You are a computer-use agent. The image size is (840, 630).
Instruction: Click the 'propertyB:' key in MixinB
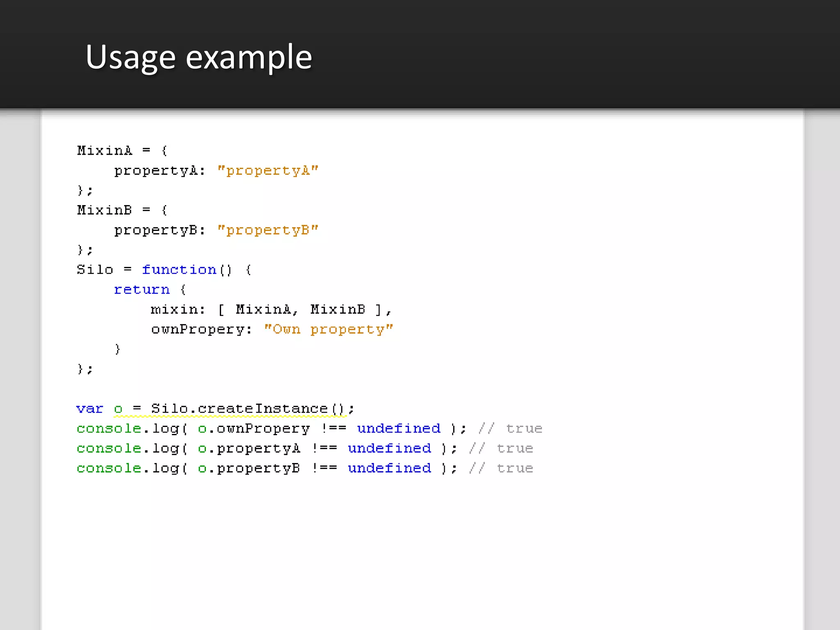(x=160, y=230)
